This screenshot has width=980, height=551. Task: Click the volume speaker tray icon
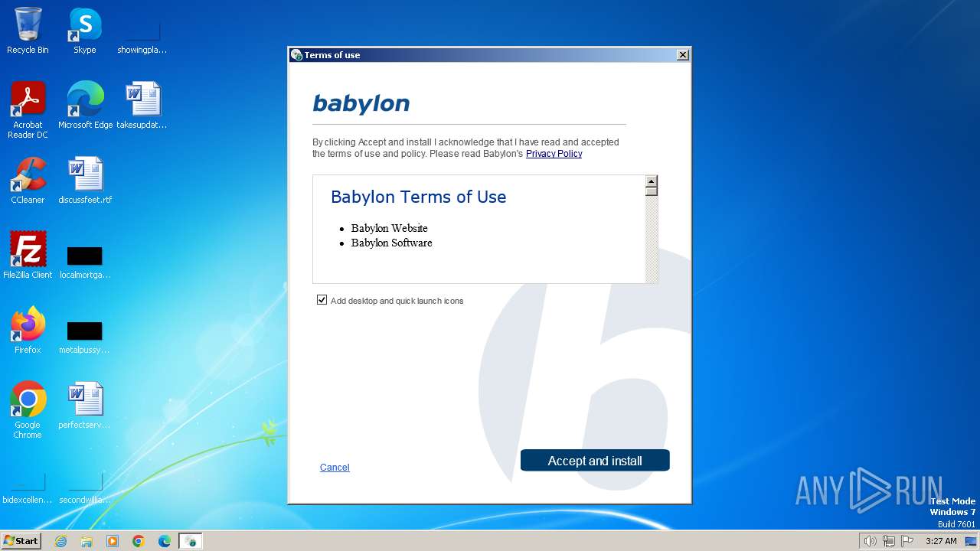point(870,541)
